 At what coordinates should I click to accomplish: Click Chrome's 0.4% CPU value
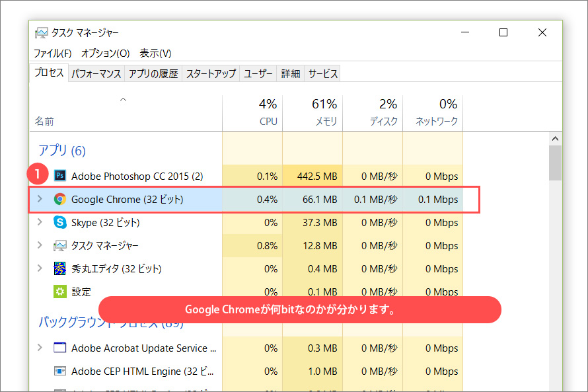267,199
